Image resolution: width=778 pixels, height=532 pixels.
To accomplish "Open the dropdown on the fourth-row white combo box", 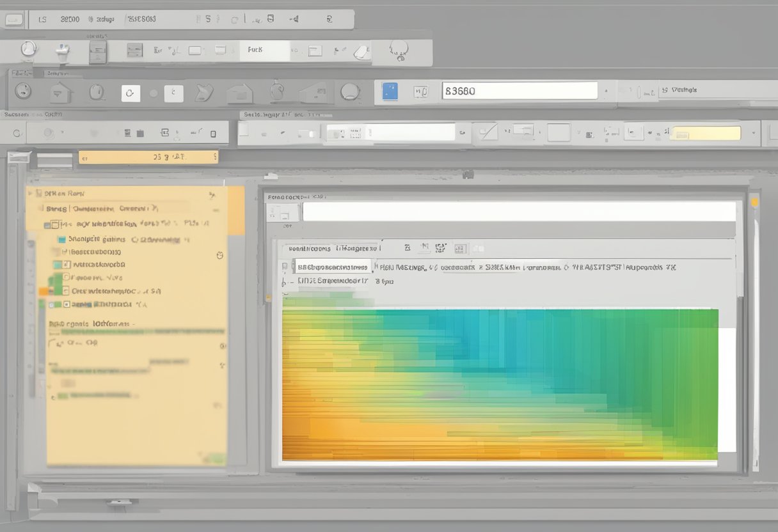I will tap(461, 133).
